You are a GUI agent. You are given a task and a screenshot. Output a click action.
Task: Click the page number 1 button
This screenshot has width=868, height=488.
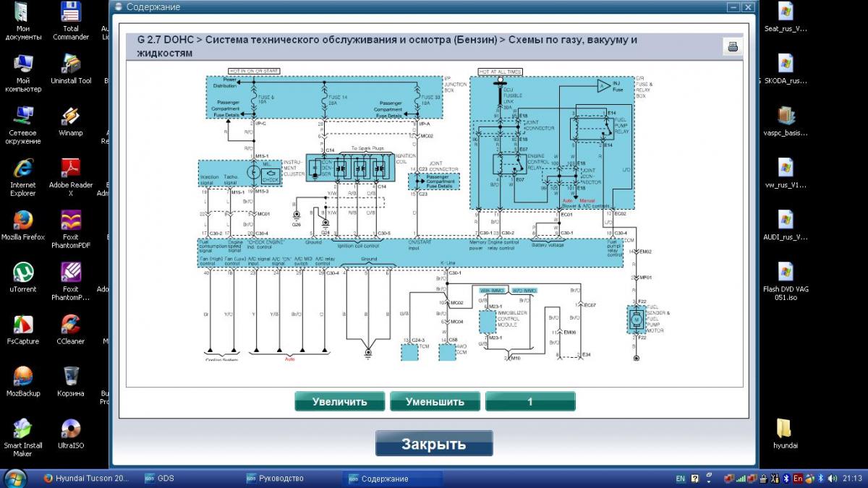(529, 401)
